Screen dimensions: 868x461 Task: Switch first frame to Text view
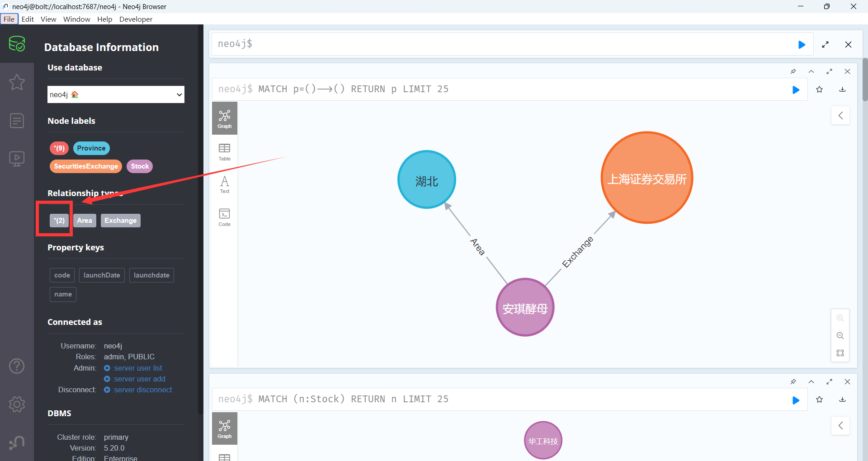(x=225, y=185)
